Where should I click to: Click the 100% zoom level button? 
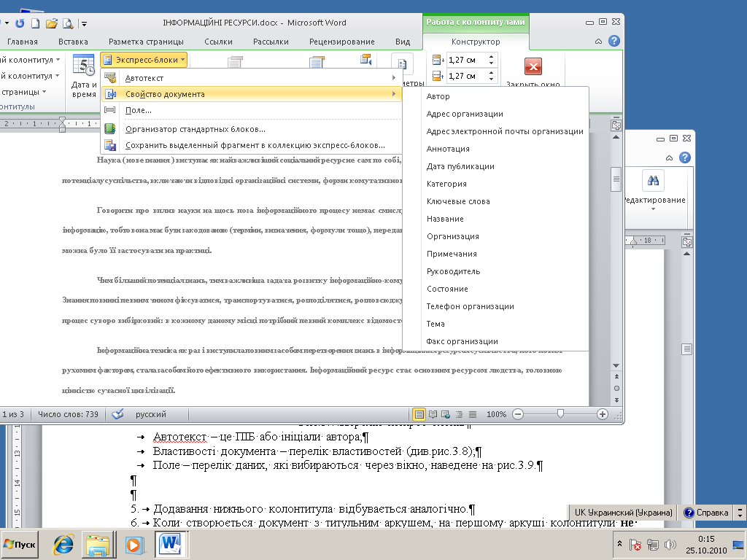click(496, 414)
